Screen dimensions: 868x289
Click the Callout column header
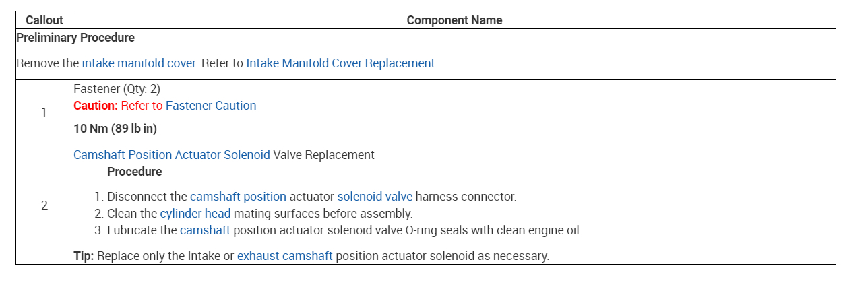pos(44,20)
